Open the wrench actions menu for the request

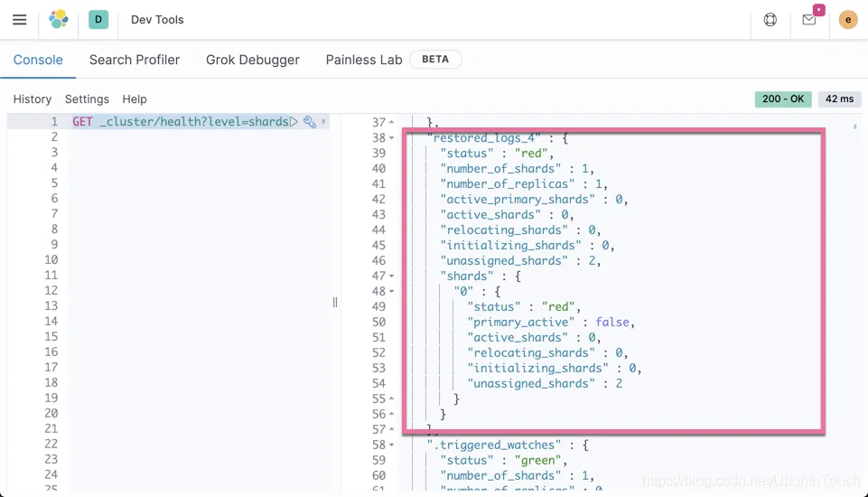[x=310, y=121]
